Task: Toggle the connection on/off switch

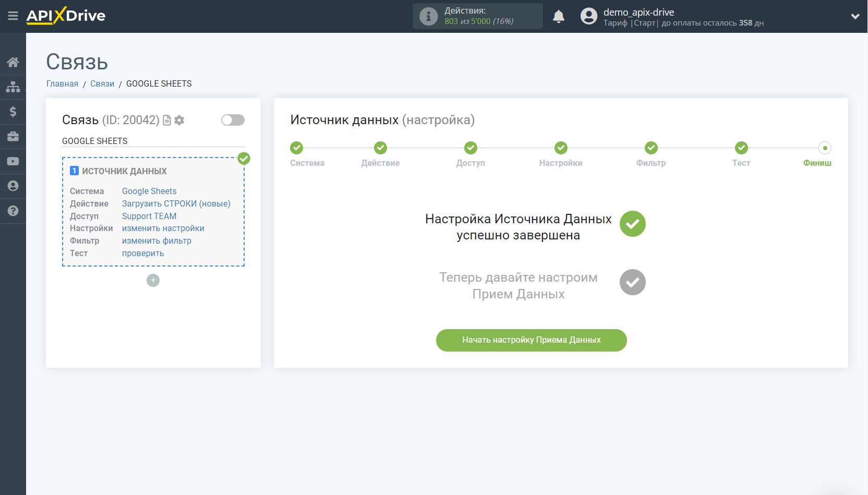Action: [x=233, y=120]
